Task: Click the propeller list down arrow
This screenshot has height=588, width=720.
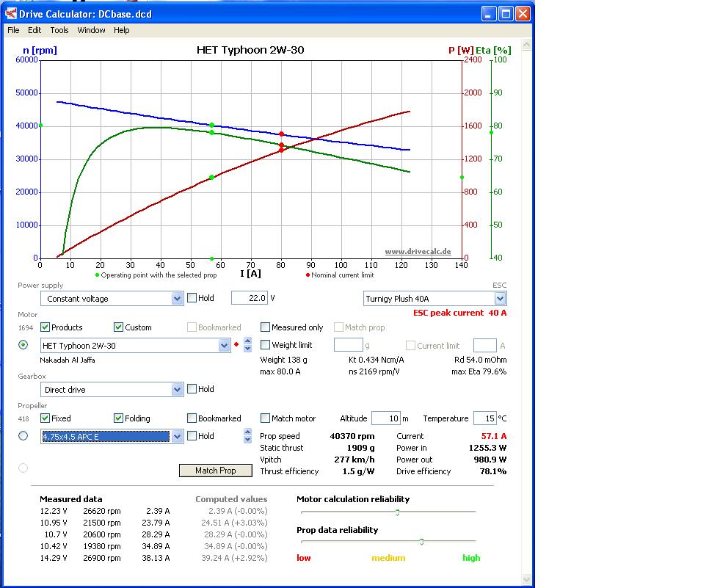Action: (247, 440)
